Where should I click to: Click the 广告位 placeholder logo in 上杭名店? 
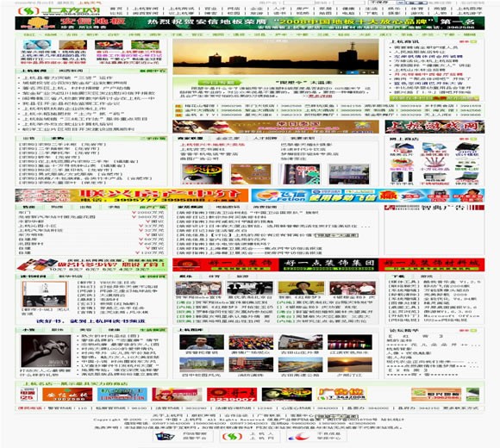[x=341, y=395]
